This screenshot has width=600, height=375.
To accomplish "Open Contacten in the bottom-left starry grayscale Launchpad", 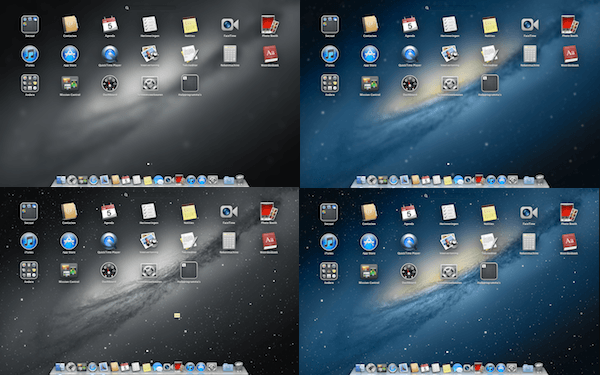I will (x=69, y=212).
